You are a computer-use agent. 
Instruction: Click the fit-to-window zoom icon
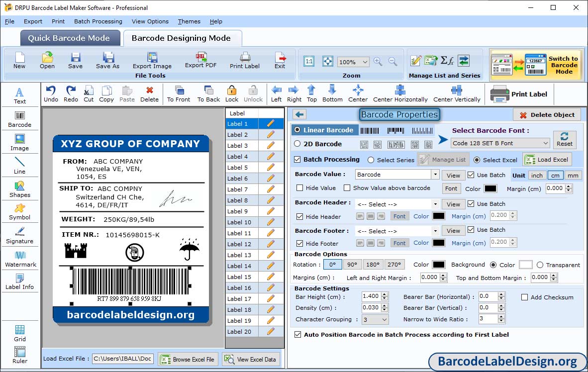click(328, 62)
